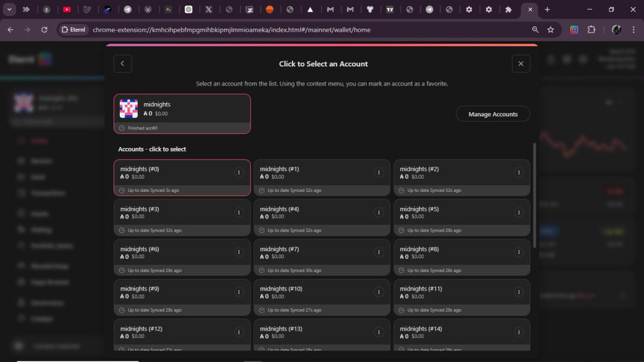The width and height of the screenshot is (644, 362).
Task: Open the tab search dropdown arrow
Action: (9, 9)
